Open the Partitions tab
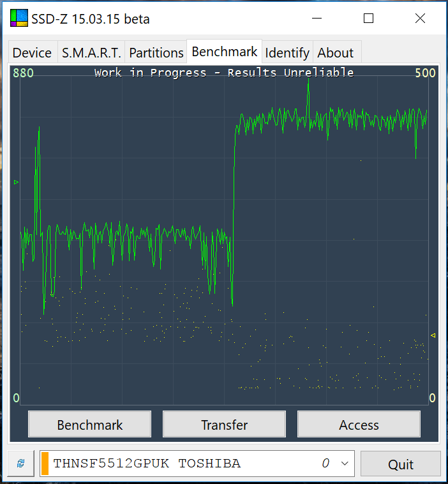Screen dimensions: 448x484 point(156,52)
